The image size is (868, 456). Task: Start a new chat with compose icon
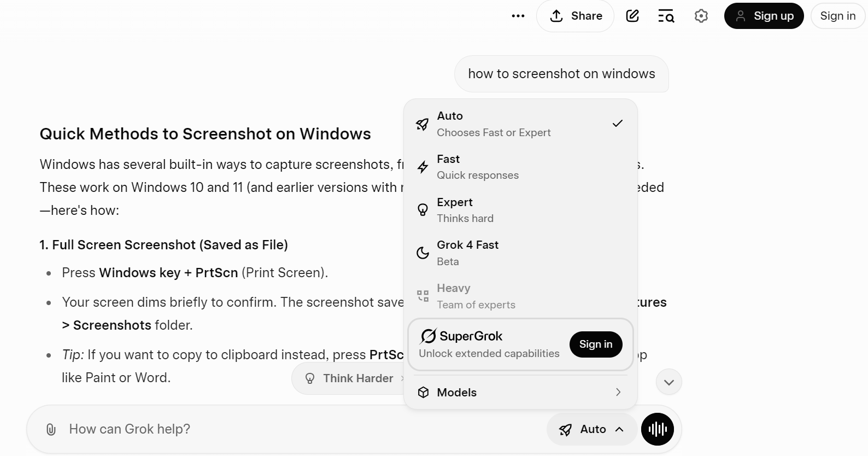pos(632,16)
